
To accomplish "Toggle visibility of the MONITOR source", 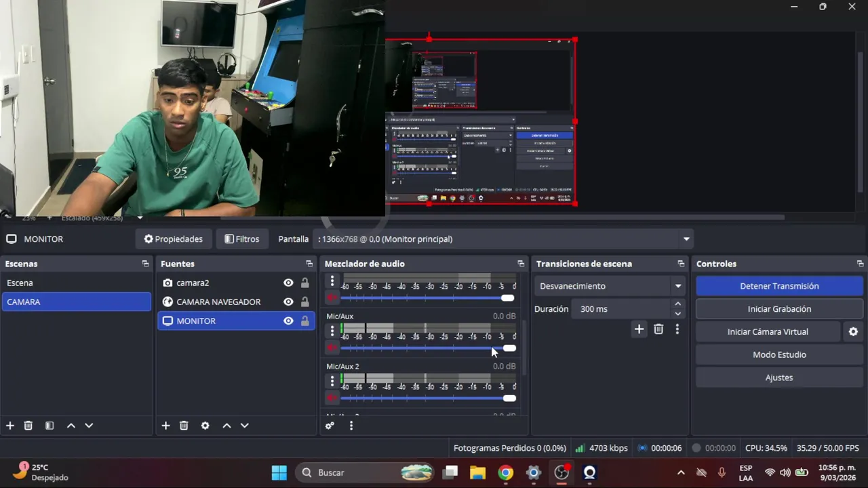I will click(288, 321).
